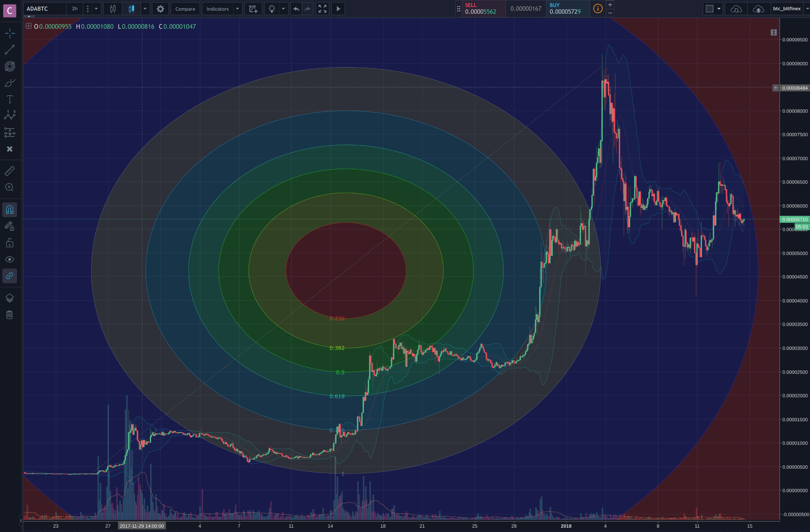Select the crosshair cursor tool
The height and width of the screenshot is (532, 810).
click(x=9, y=33)
